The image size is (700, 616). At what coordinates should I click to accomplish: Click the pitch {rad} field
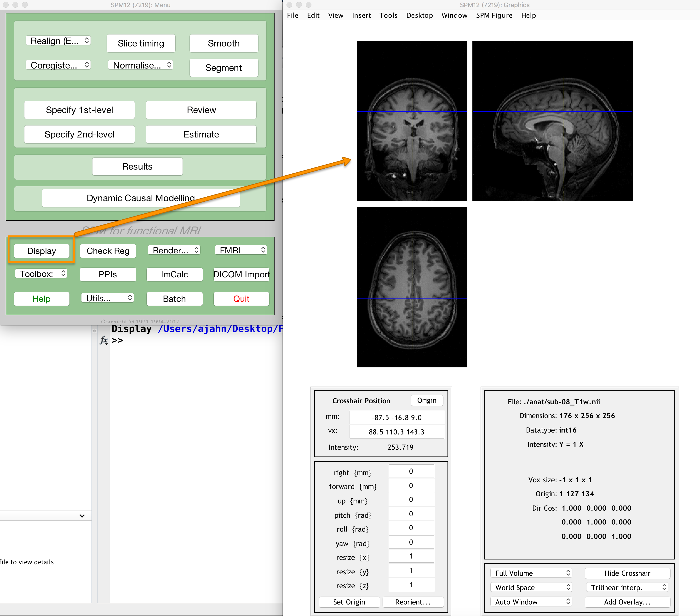411,514
